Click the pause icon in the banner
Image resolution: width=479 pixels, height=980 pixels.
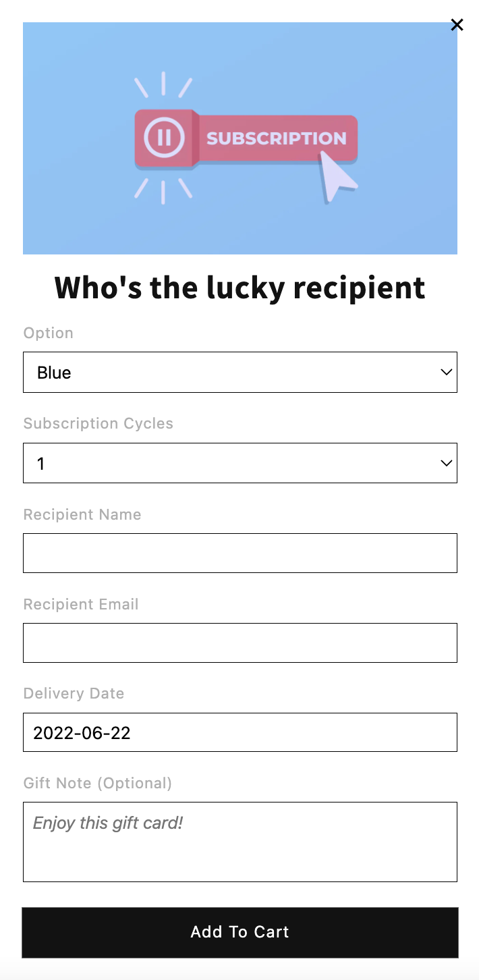pyautogui.click(x=163, y=138)
